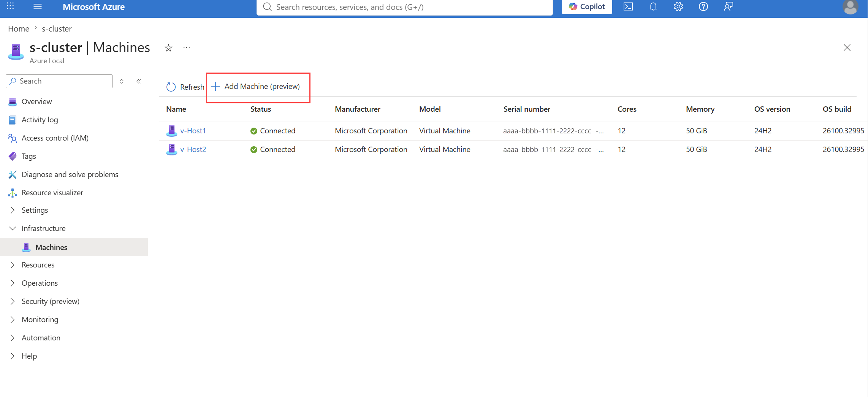Click the Diagnose and solve problems icon
The width and height of the screenshot is (868, 397).
[x=13, y=174]
